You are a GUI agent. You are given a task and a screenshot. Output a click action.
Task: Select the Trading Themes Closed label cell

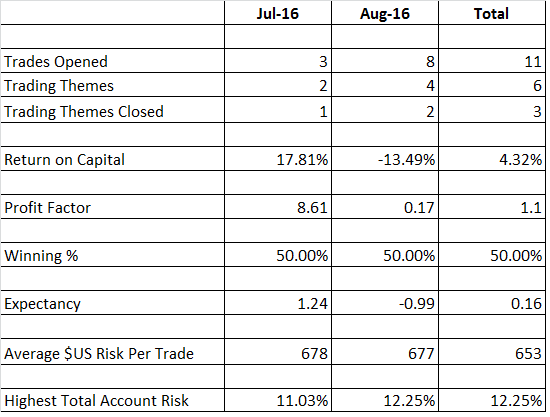112,110
